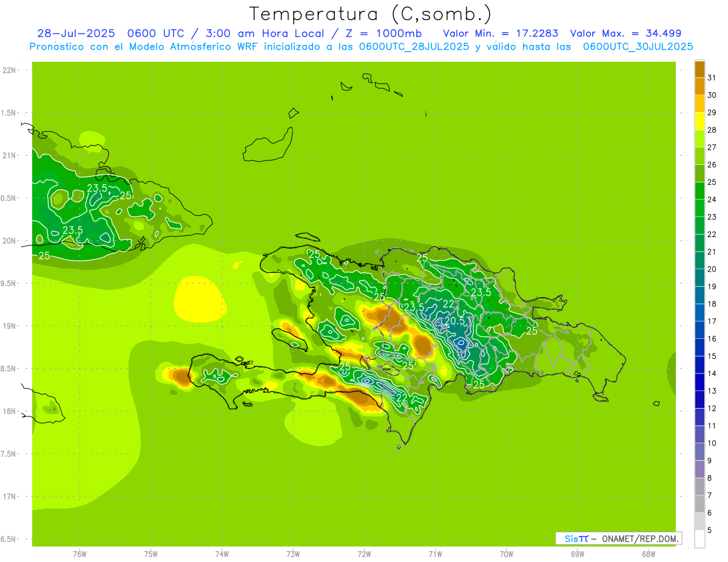Pick the legend swatch between 6 and 7
The width and height of the screenshot is (728, 562).
699,504
